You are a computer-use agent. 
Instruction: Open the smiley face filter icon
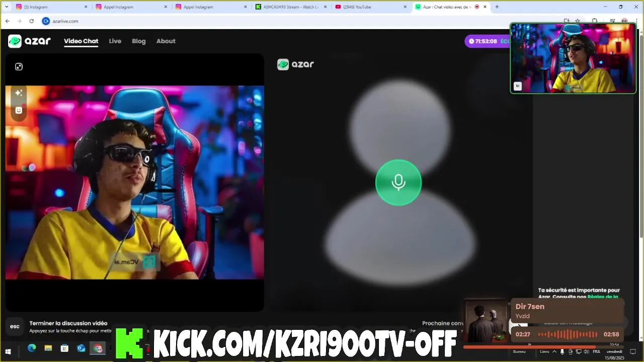(19, 110)
